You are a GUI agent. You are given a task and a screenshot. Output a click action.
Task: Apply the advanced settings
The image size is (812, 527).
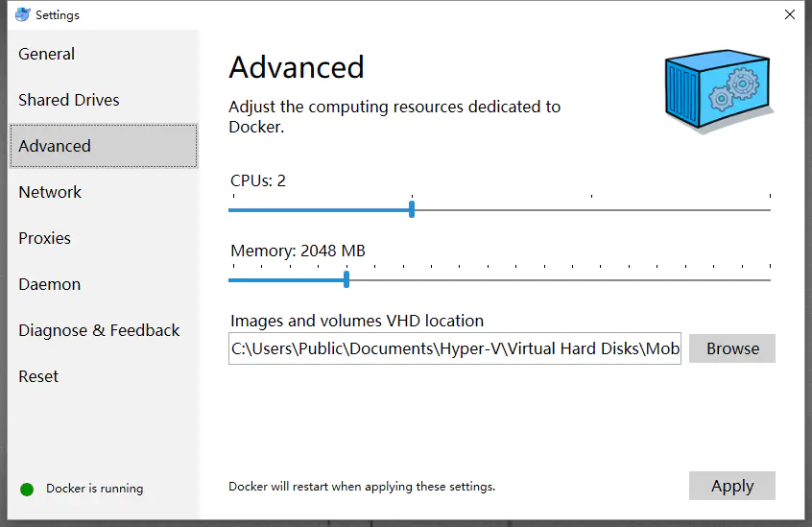732,486
